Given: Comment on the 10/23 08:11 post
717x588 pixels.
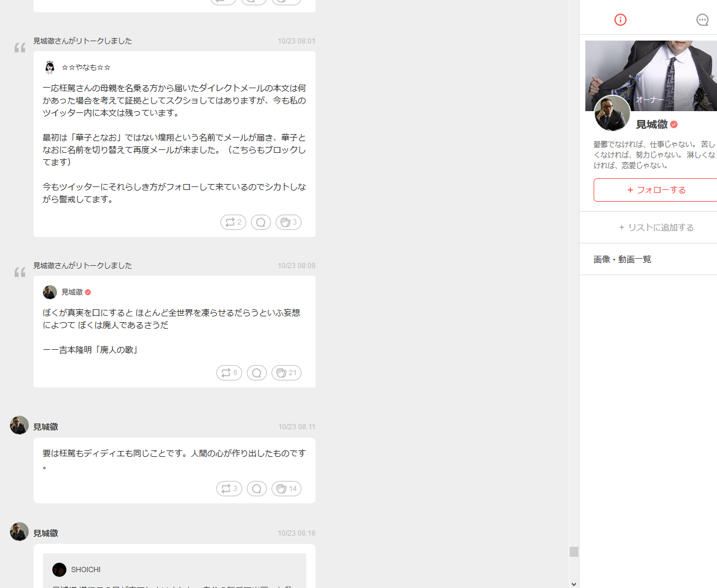Looking at the screenshot, I should (x=257, y=489).
